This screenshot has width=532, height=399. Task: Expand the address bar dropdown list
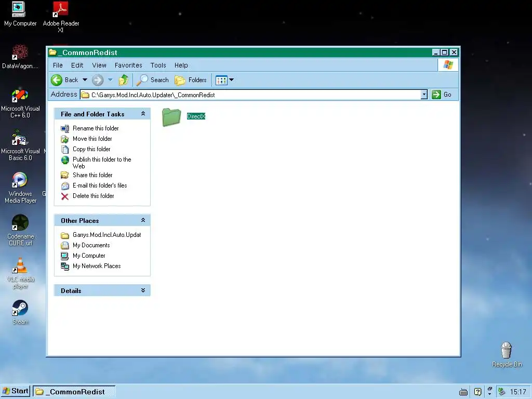coord(424,95)
